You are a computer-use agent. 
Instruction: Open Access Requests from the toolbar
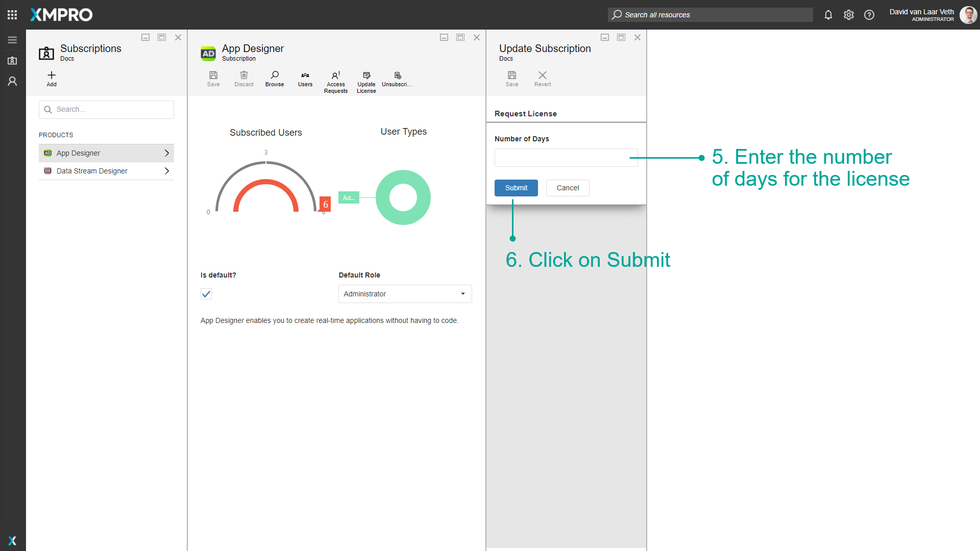pos(336,76)
